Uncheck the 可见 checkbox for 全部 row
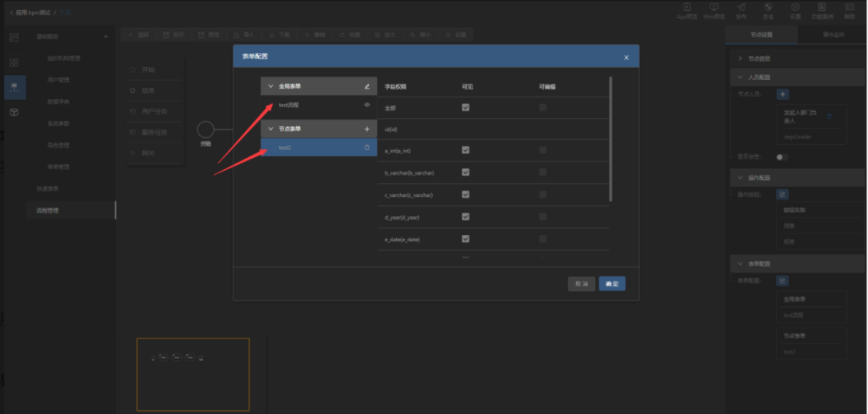This screenshot has height=414, width=868. point(465,108)
